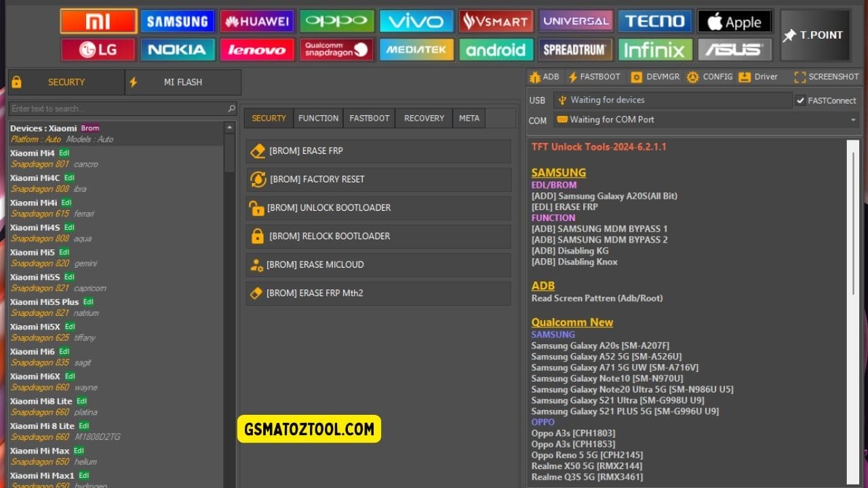Click the BROM ERASE FRP button
This screenshot has height=488, width=868.
click(x=378, y=151)
